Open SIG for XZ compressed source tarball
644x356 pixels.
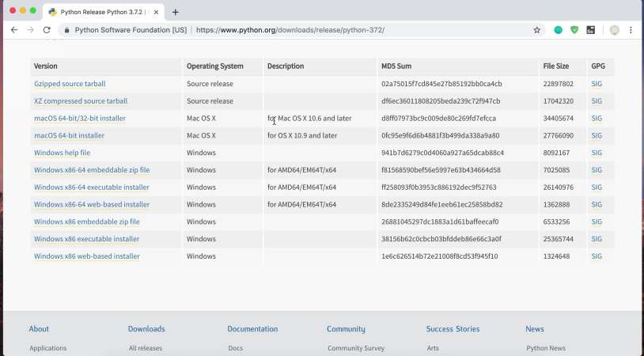(x=597, y=101)
